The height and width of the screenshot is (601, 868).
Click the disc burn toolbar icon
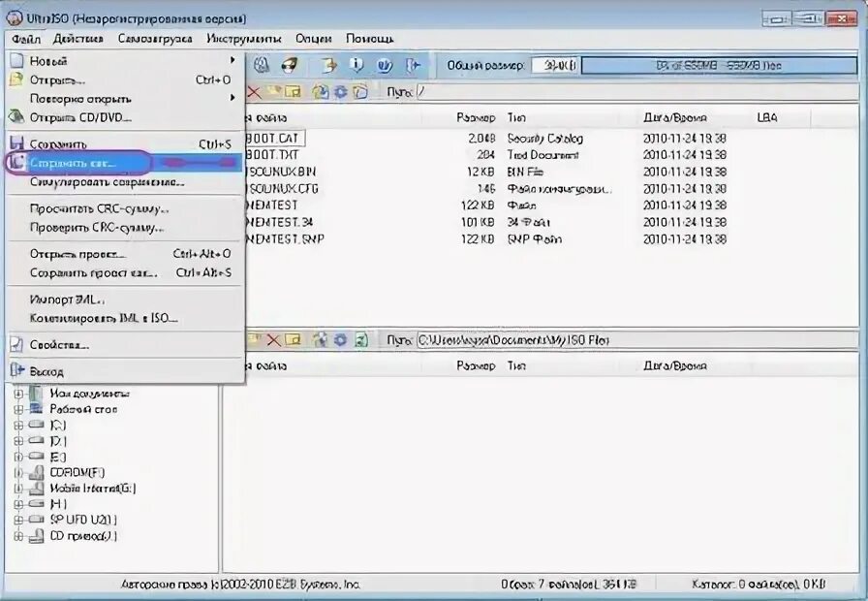pyautogui.click(x=289, y=65)
